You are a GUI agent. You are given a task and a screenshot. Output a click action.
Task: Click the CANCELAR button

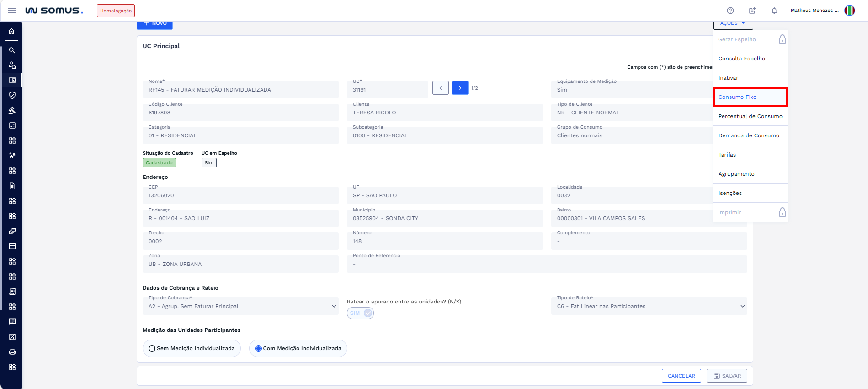[x=681, y=376]
